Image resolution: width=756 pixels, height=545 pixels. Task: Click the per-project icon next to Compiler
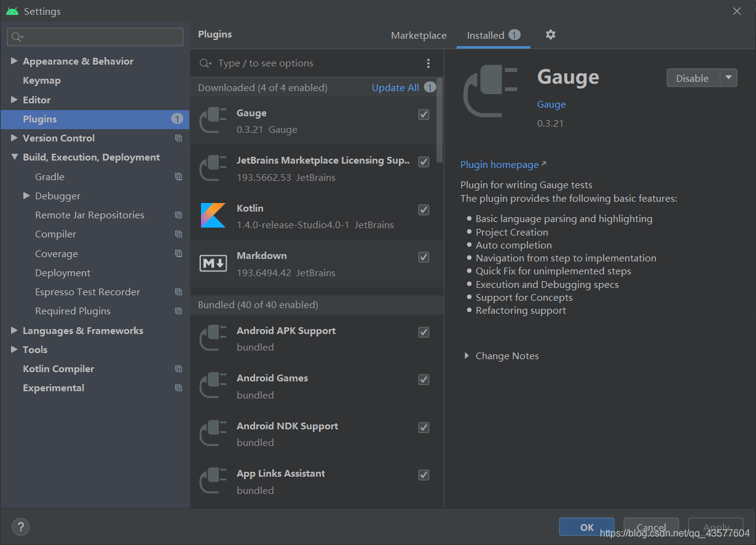pyautogui.click(x=178, y=234)
